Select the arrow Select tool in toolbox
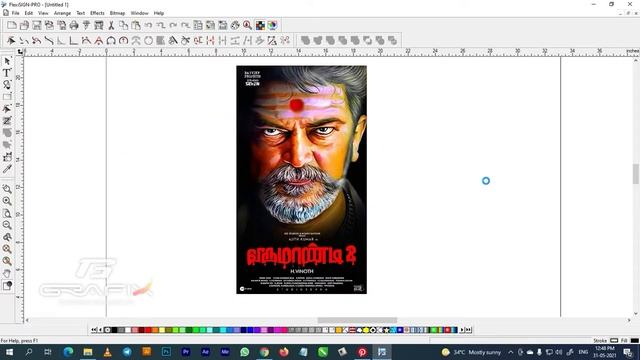Screen dimensions: 640x360 click(7, 61)
